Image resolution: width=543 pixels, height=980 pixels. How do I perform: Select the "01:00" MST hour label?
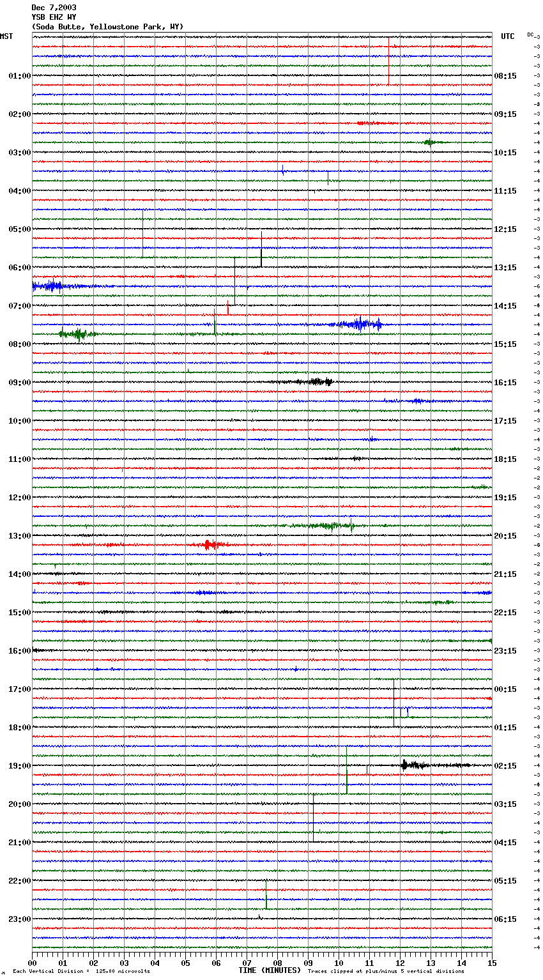[20, 76]
